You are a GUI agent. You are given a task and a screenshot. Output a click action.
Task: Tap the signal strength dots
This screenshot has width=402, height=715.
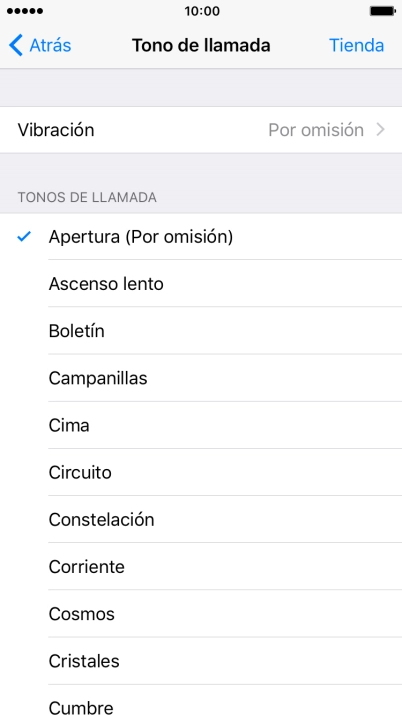[x=25, y=11]
